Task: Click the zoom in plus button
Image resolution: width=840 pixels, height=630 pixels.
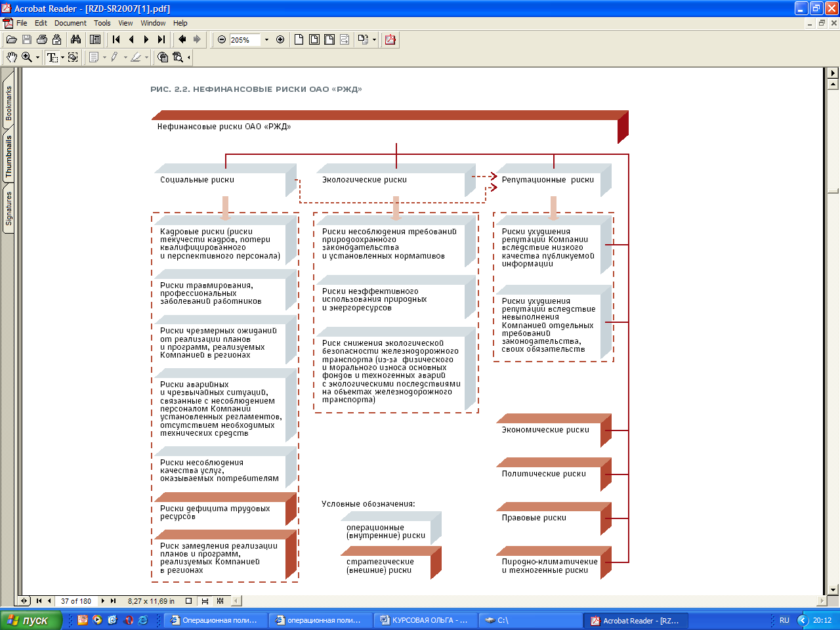Action: 280,39
